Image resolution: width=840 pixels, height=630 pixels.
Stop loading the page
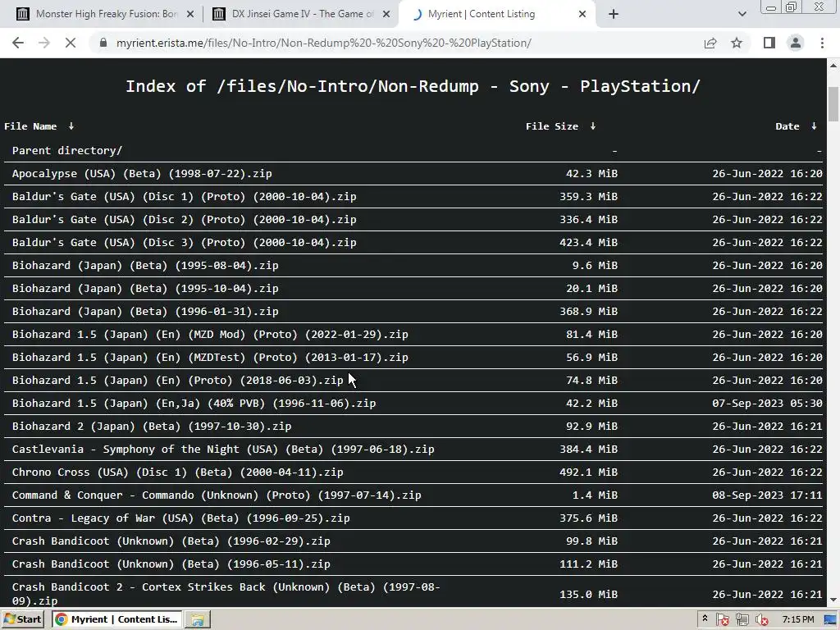71,43
